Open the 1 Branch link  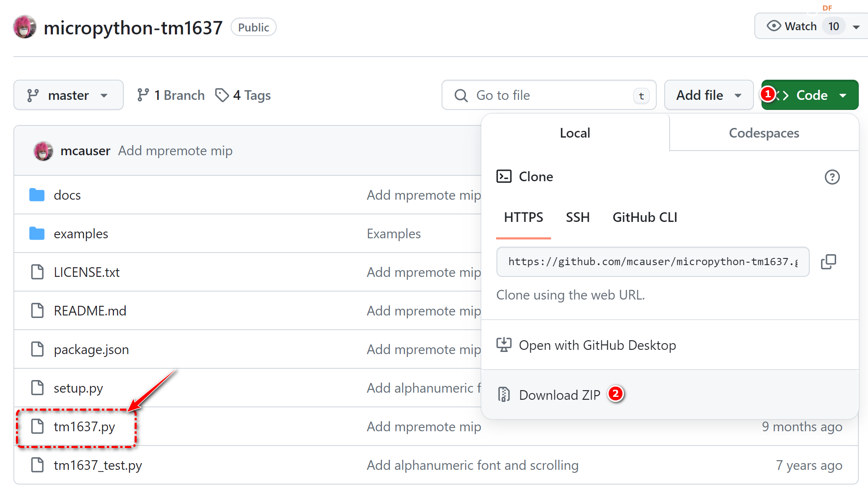pyautogui.click(x=171, y=95)
